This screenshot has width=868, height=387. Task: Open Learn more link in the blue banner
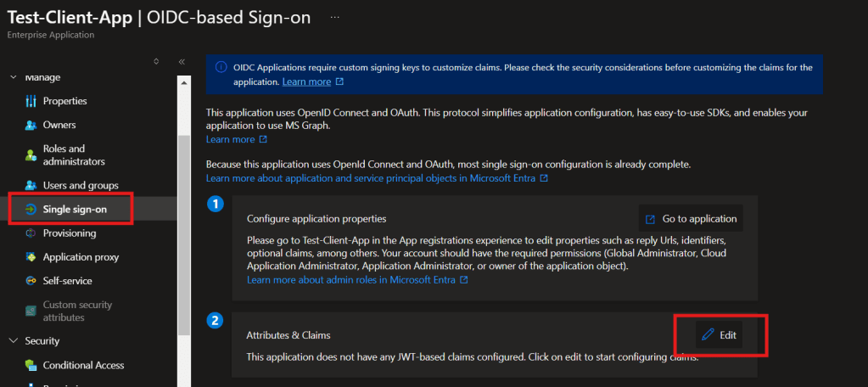(x=306, y=81)
